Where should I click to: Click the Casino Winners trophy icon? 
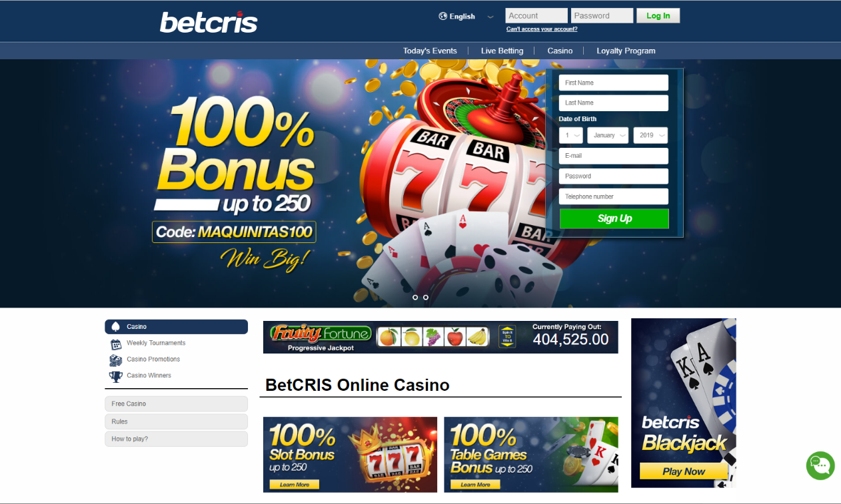click(116, 377)
